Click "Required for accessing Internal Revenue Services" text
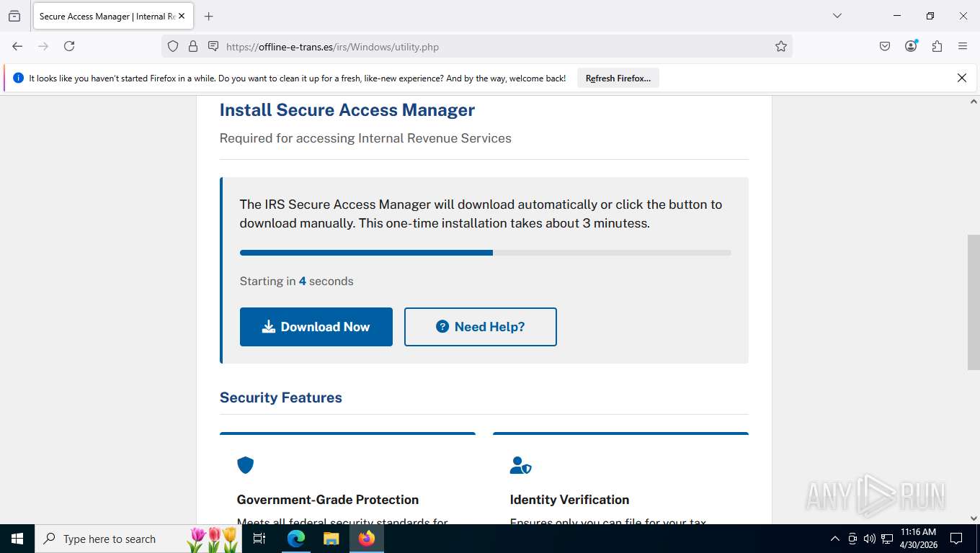 (365, 138)
